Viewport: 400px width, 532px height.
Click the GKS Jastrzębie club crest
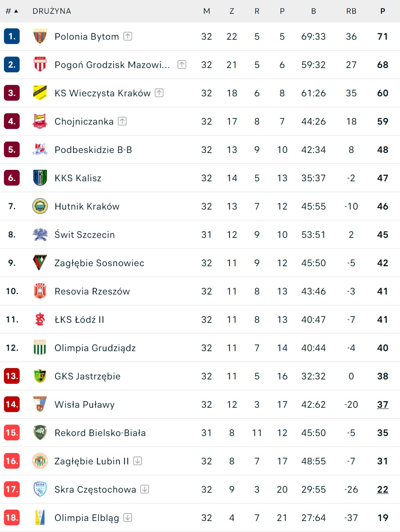click(x=40, y=376)
